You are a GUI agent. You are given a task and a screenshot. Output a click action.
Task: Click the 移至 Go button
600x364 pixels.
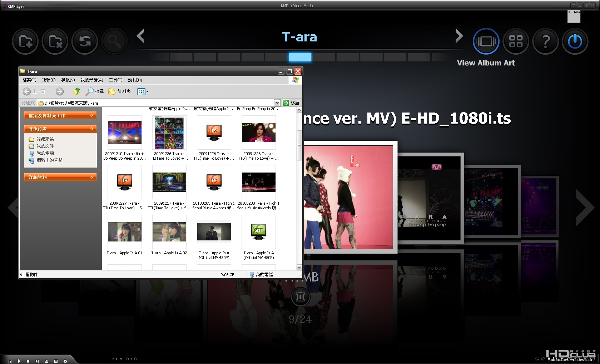[291, 103]
